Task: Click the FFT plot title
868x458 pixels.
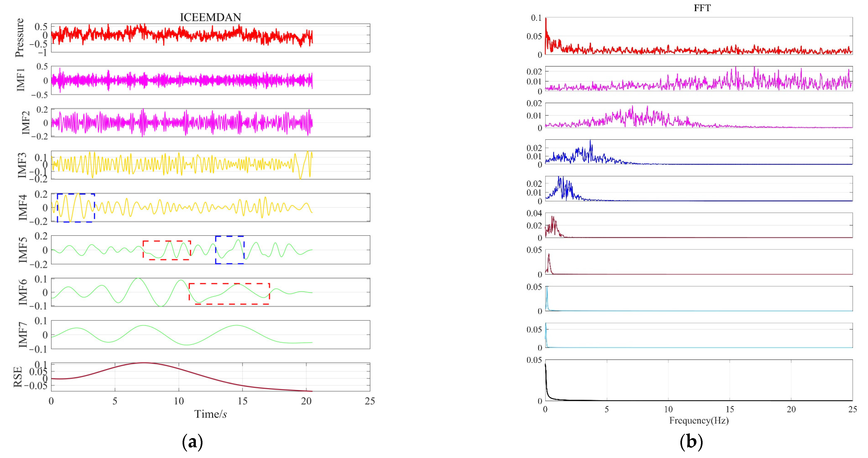Action: pos(702,8)
